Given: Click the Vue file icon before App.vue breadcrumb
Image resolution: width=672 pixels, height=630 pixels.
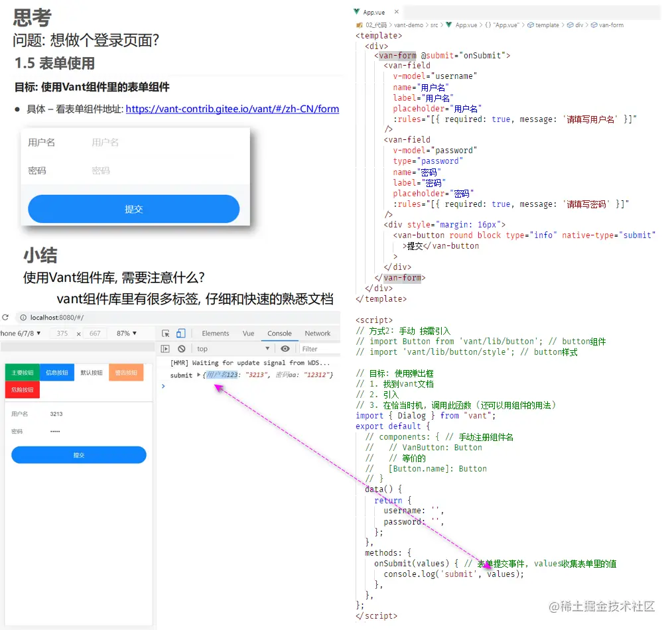Looking at the screenshot, I should pyautogui.click(x=448, y=25).
